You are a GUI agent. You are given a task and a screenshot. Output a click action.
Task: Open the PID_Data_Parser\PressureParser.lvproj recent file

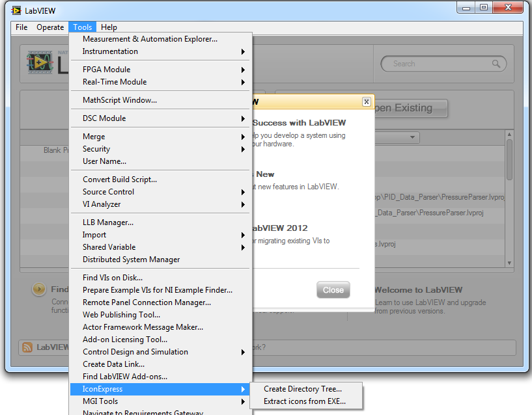440,197
